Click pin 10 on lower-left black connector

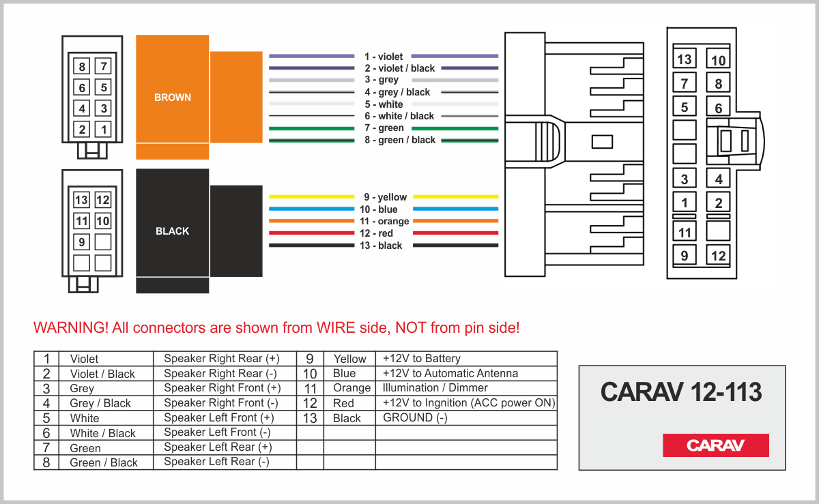[x=103, y=221]
